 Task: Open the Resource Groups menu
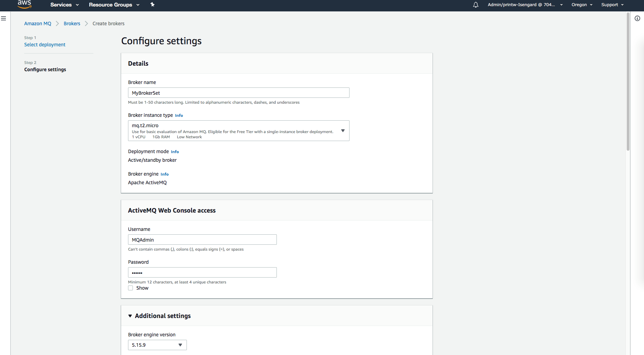(x=114, y=5)
